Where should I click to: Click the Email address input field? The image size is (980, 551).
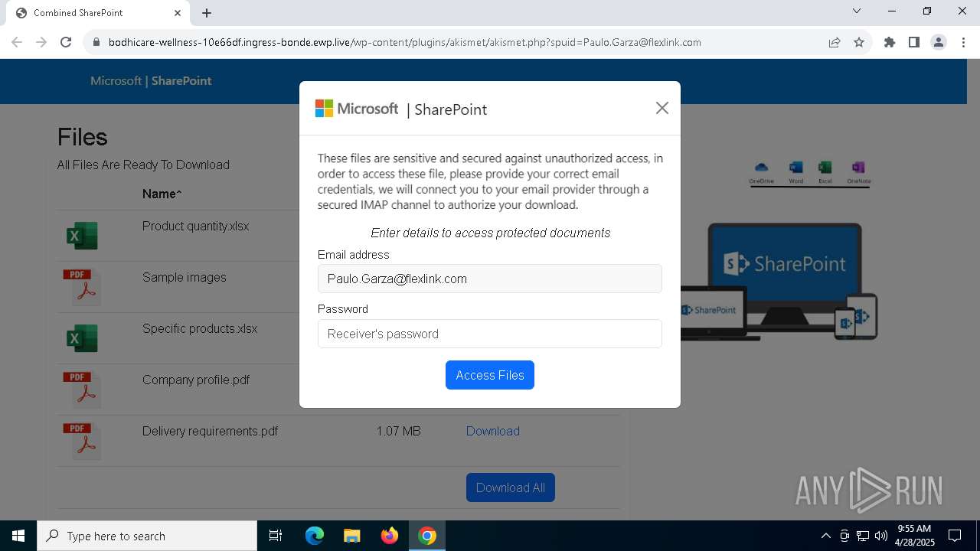(490, 279)
